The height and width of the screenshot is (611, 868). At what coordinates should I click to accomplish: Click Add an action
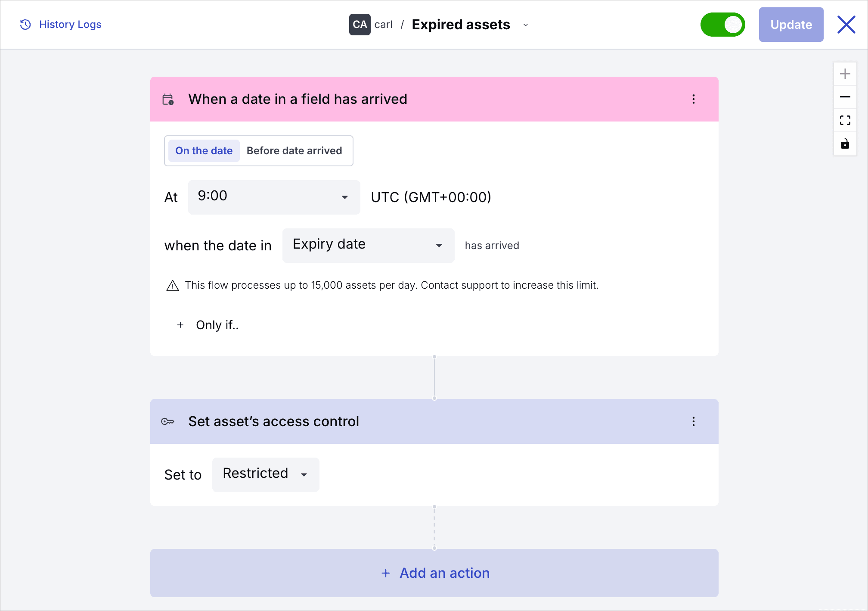point(434,573)
